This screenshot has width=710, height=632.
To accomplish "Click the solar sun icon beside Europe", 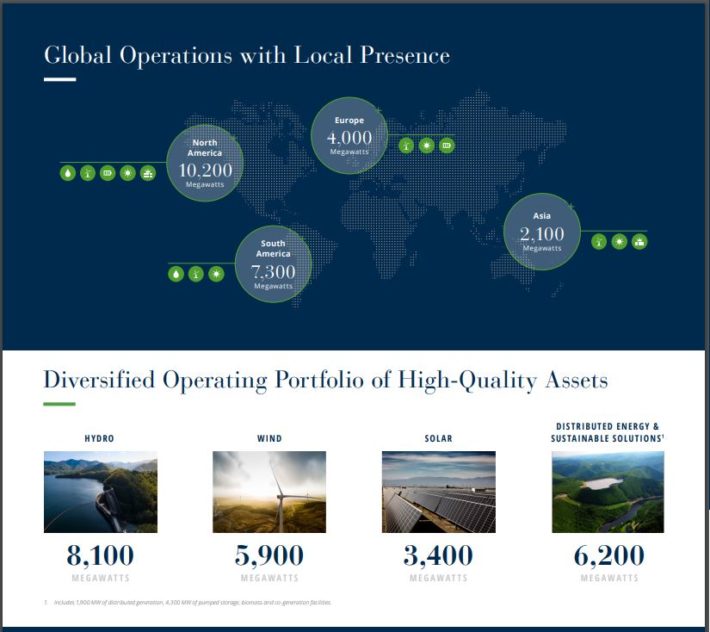I will [x=426, y=145].
